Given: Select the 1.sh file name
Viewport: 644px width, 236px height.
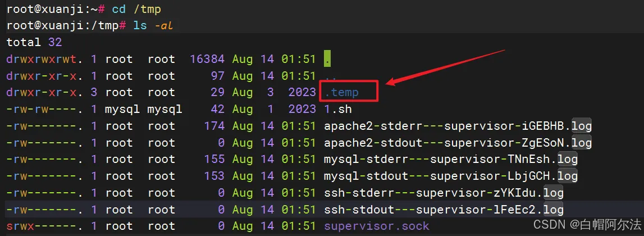Looking at the screenshot, I should tap(337, 110).
